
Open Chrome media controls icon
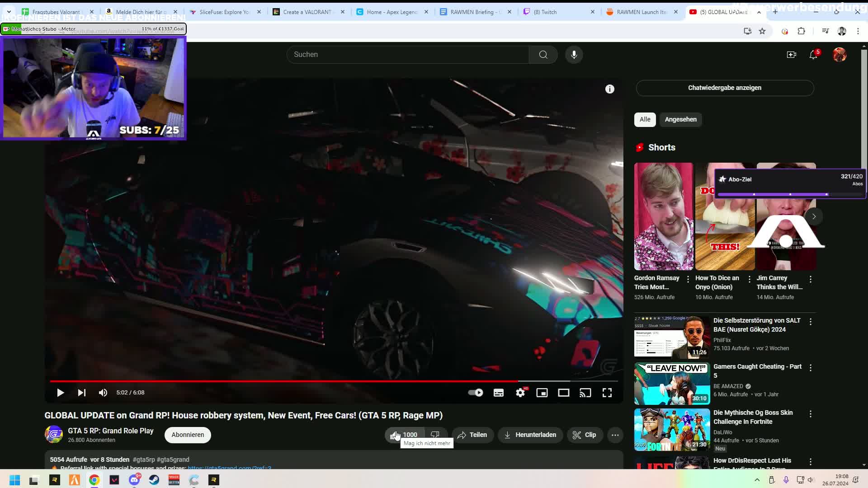pyautogui.click(x=826, y=31)
